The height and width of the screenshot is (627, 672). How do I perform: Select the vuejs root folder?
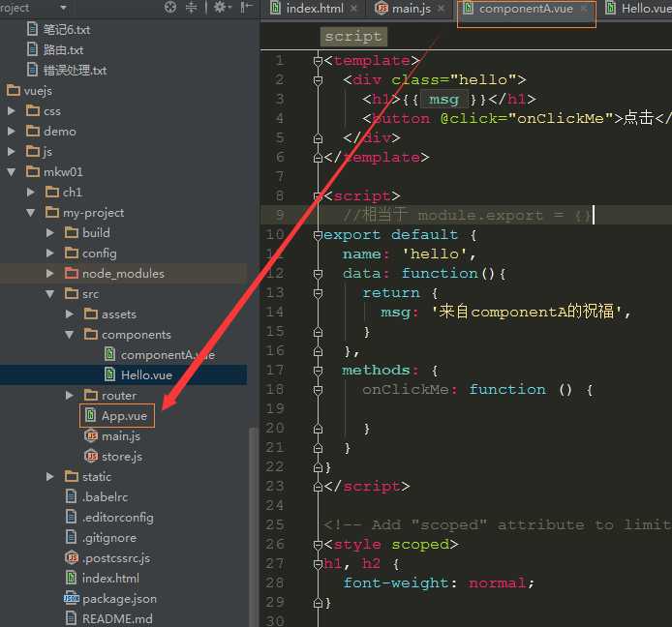(x=38, y=91)
